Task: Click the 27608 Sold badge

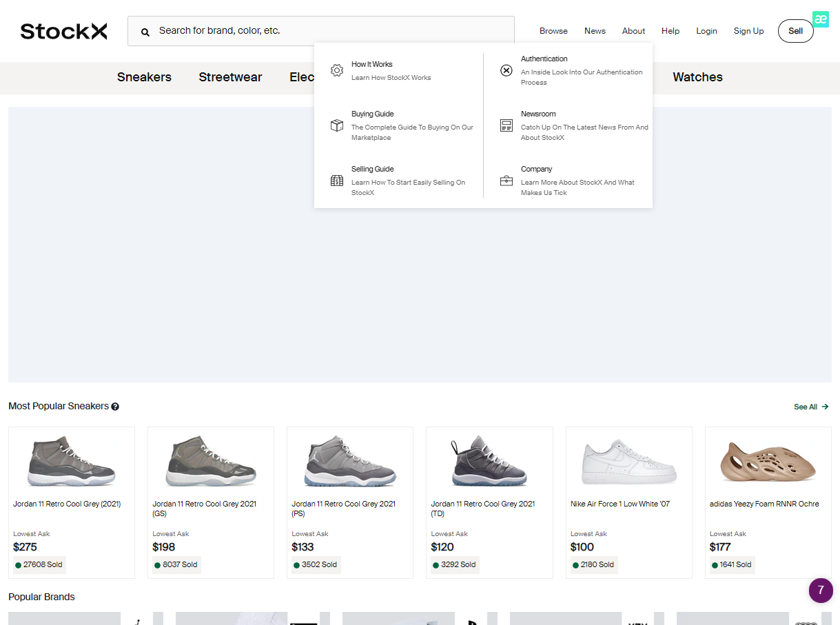Action: (x=40, y=564)
